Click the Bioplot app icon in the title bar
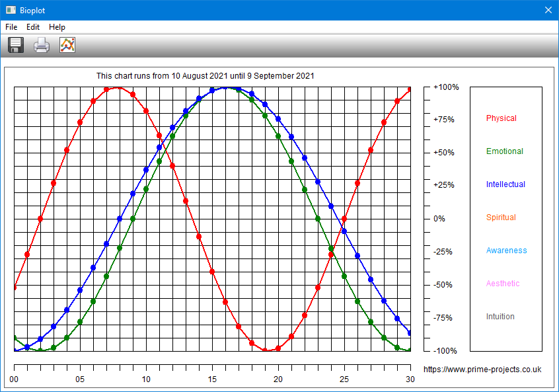The image size is (559, 392). coord(11,10)
